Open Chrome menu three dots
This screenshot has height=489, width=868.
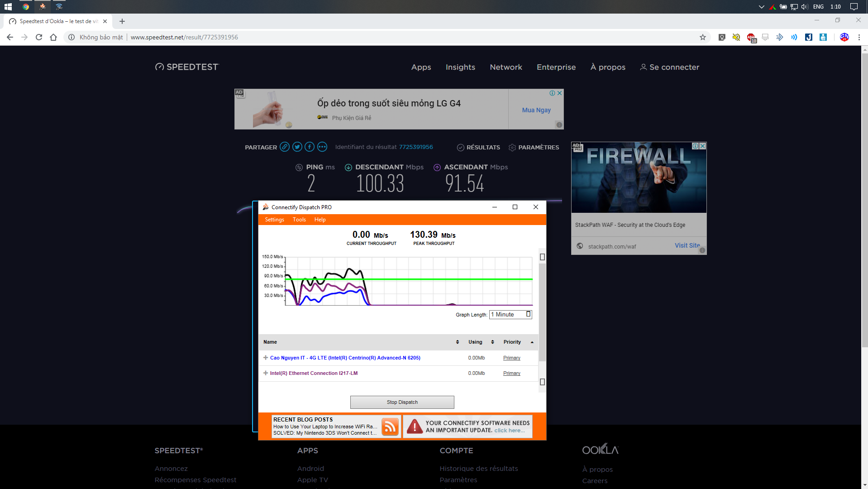[859, 37]
